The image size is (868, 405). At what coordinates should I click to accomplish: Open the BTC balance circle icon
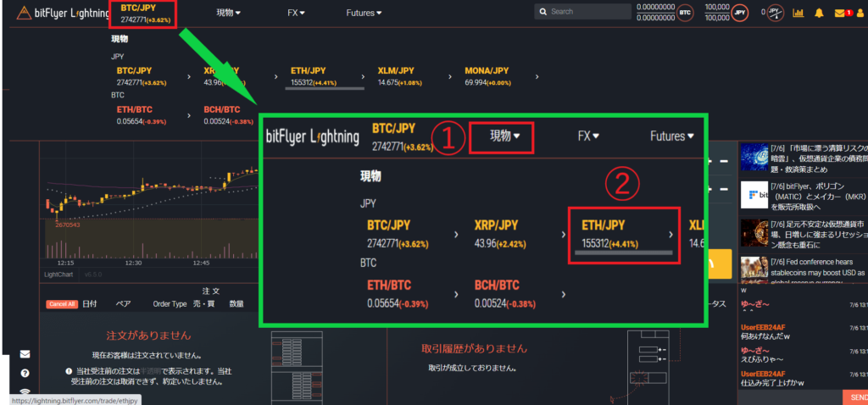(x=685, y=12)
